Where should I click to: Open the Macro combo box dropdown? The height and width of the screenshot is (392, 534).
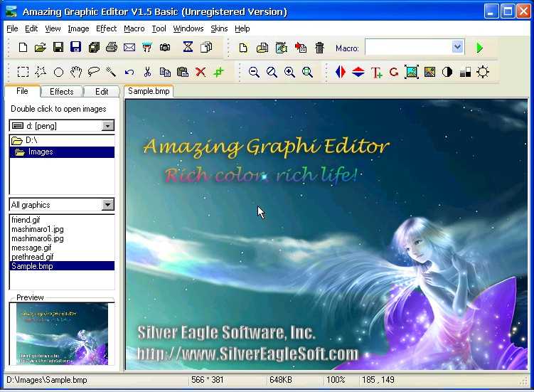click(457, 47)
